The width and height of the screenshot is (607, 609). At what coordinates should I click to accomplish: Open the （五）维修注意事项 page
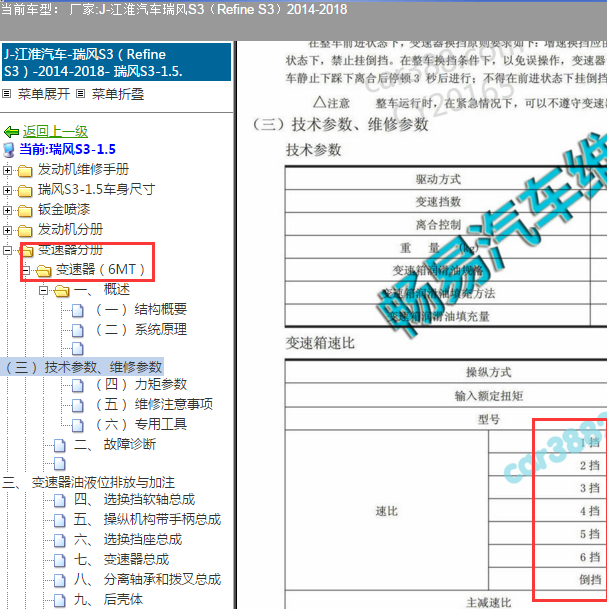[x=154, y=405]
